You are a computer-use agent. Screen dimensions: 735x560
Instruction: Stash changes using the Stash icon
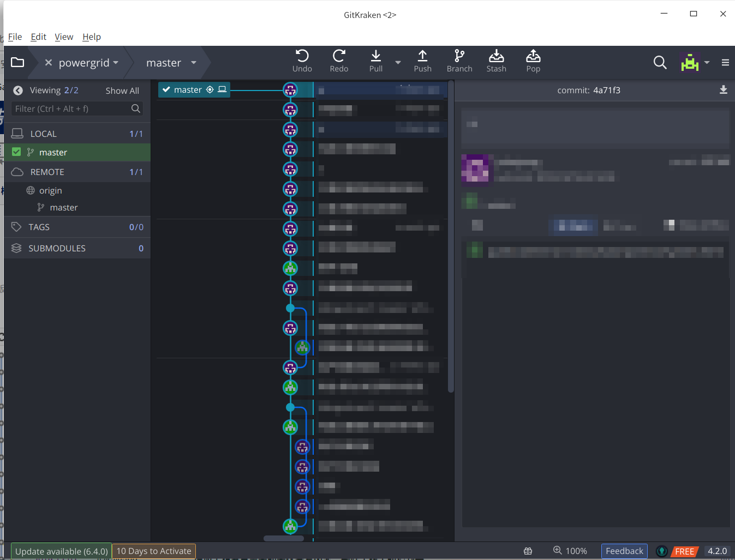point(496,56)
